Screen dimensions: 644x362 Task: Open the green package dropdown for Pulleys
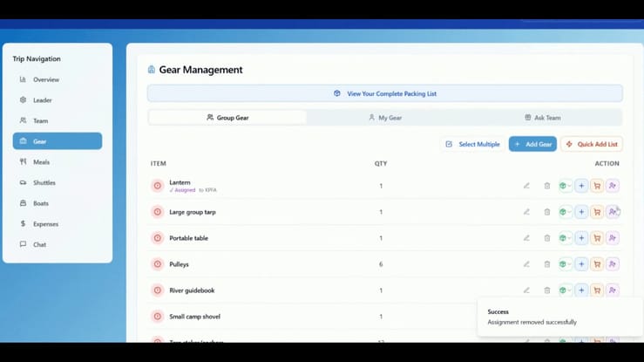click(x=565, y=264)
